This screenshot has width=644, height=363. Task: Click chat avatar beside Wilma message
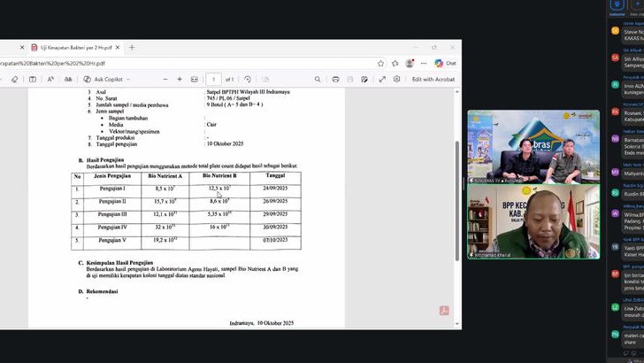point(615,213)
